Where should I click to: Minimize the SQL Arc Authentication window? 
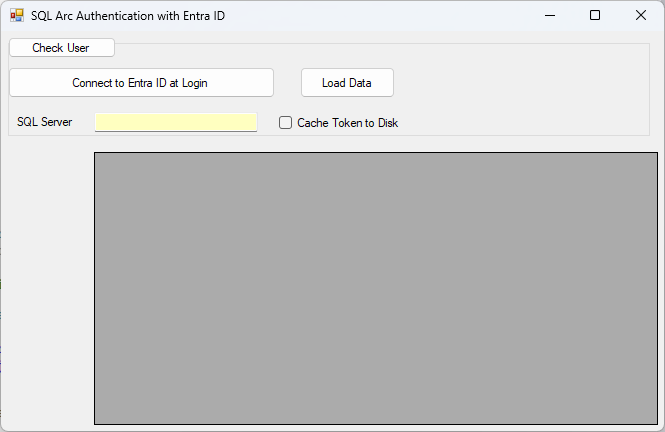tap(550, 16)
